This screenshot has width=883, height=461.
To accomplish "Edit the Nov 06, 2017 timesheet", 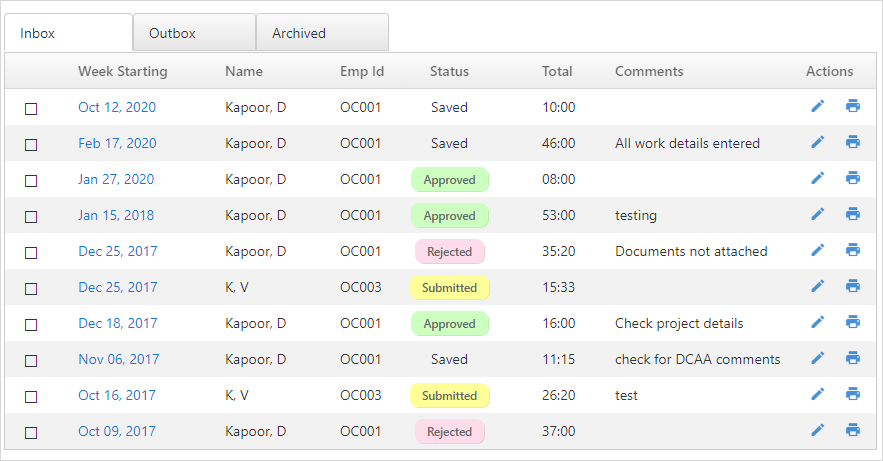I will pos(818,358).
